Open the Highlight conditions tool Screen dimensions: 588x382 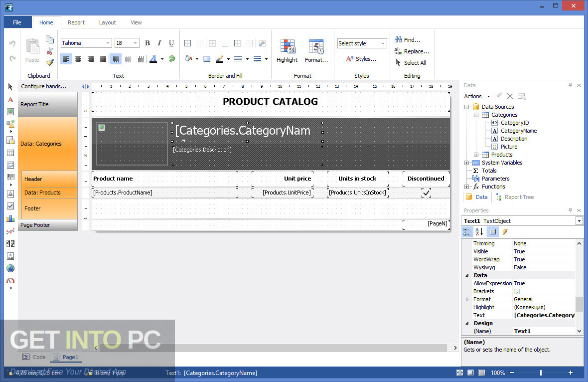287,51
